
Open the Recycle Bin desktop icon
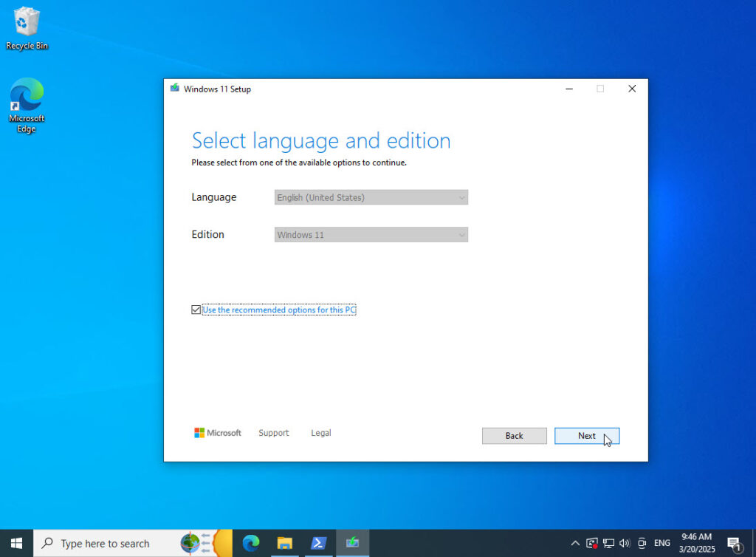(27, 28)
